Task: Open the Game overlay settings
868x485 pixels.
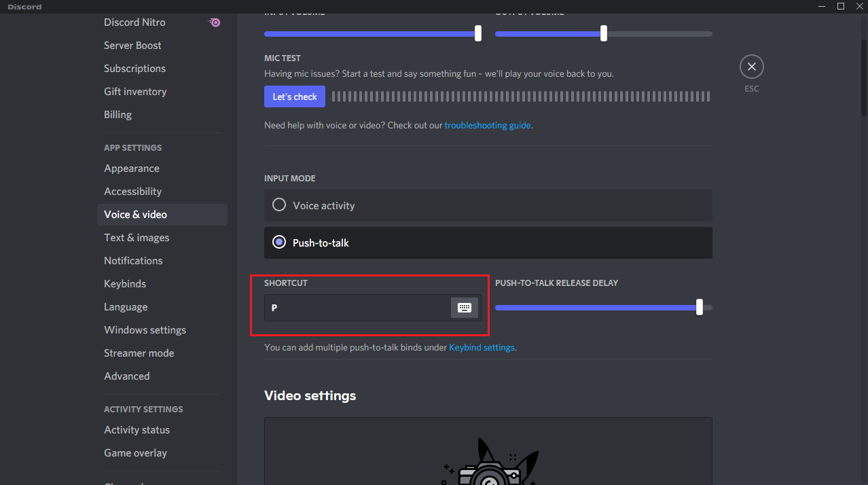Action: tap(135, 452)
